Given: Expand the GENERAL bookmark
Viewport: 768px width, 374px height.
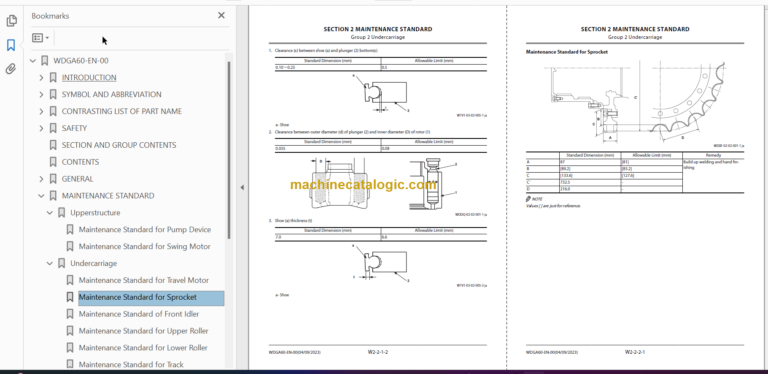Looking at the screenshot, I should 41,179.
